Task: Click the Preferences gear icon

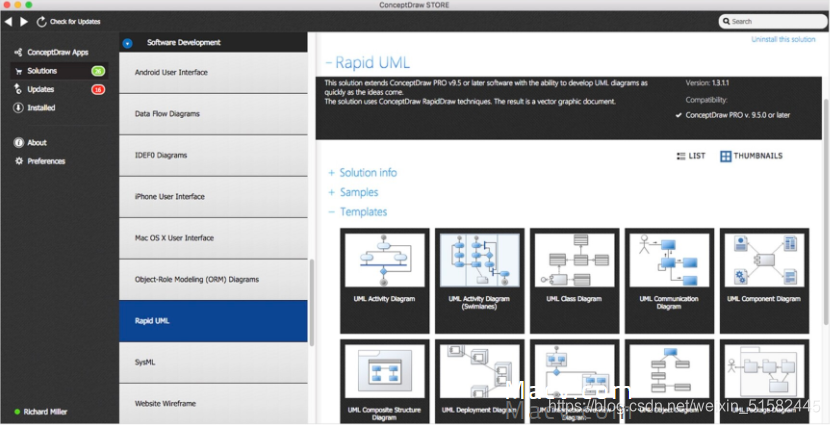Action: [x=19, y=161]
